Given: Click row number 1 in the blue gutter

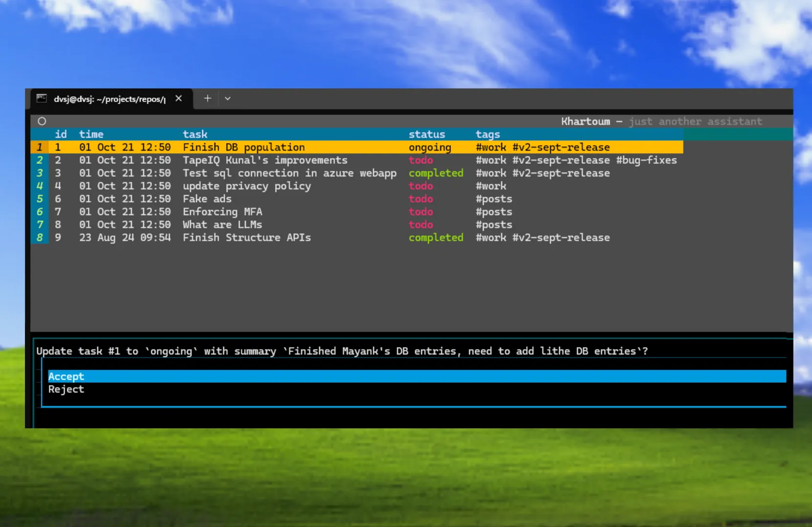Looking at the screenshot, I should coord(40,147).
